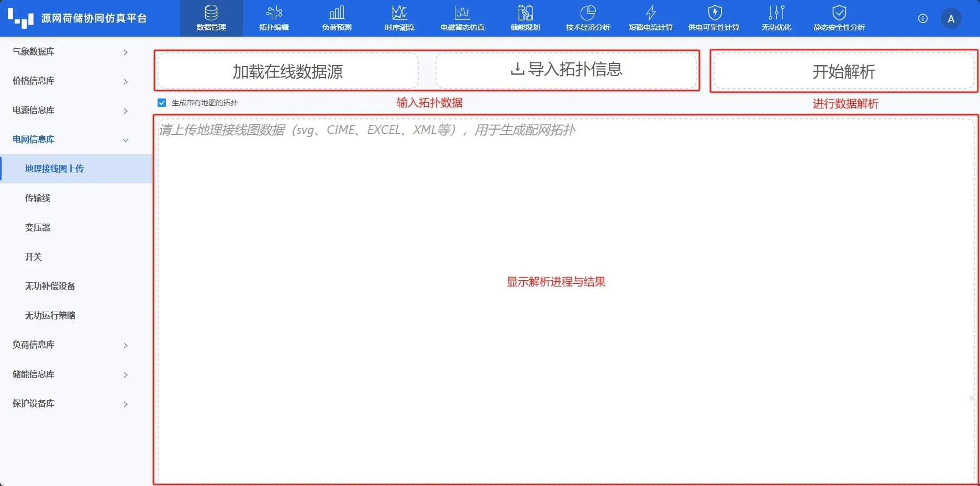The image size is (980, 486).
Task: Expand the 价格信息库 chevron
Action: (126, 81)
